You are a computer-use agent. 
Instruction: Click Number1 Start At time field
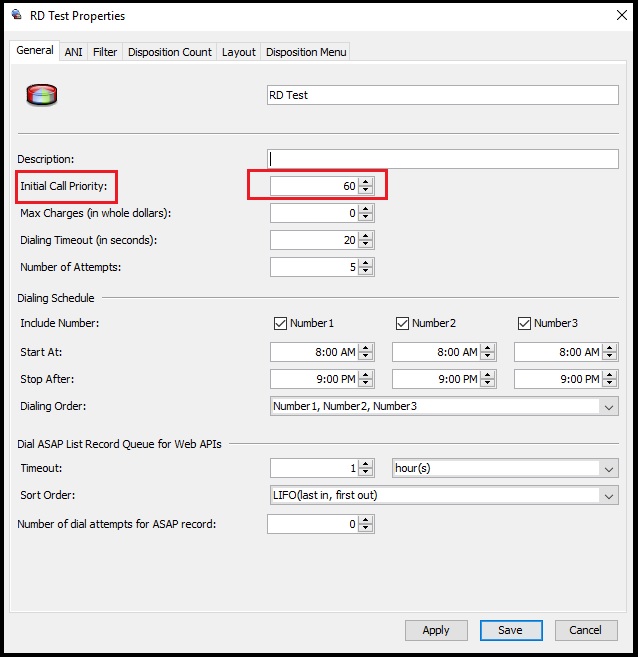click(314, 352)
